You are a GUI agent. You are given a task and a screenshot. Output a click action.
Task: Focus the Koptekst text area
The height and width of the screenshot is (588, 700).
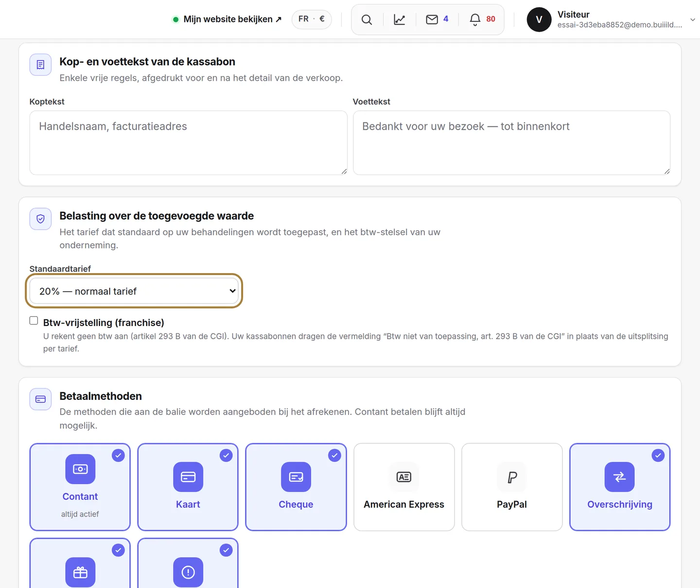pos(188,143)
